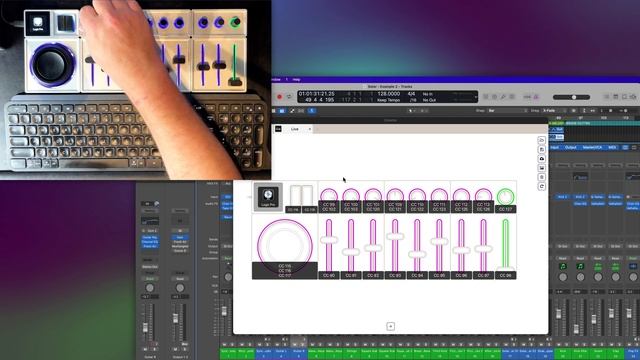Click the Guitar 8 strip pan knob
This screenshot has height=360, width=640.
150,288
